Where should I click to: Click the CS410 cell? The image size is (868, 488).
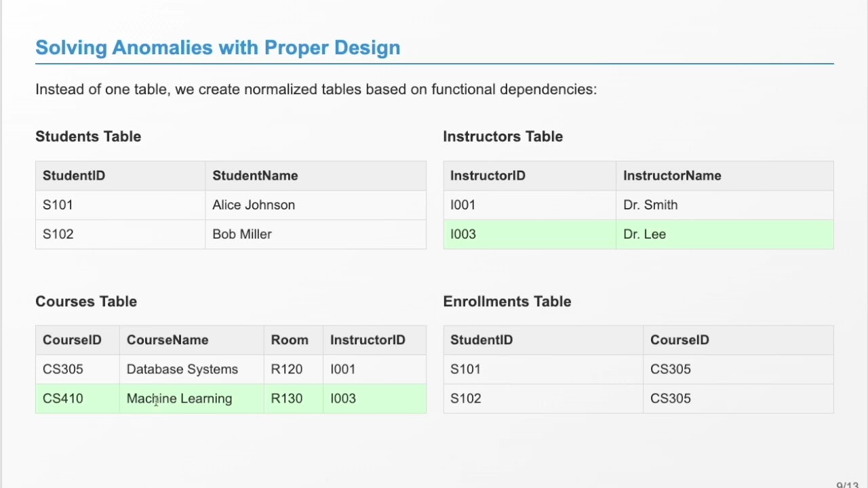tap(77, 399)
